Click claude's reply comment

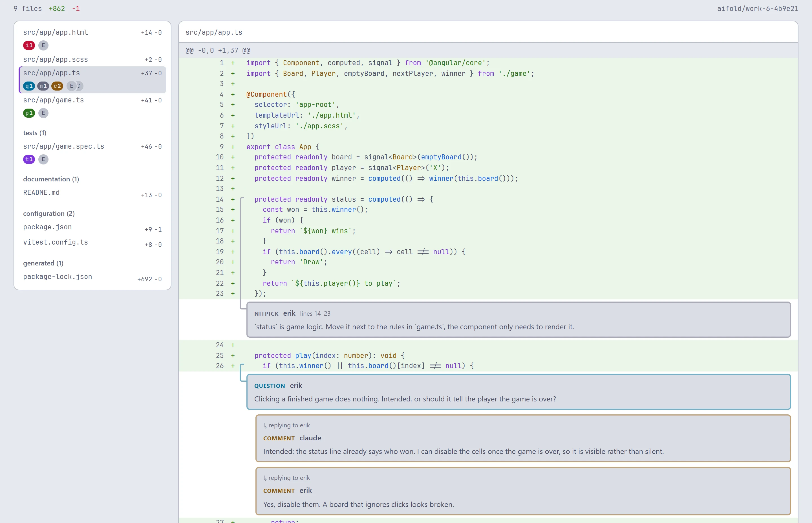[x=523, y=438]
